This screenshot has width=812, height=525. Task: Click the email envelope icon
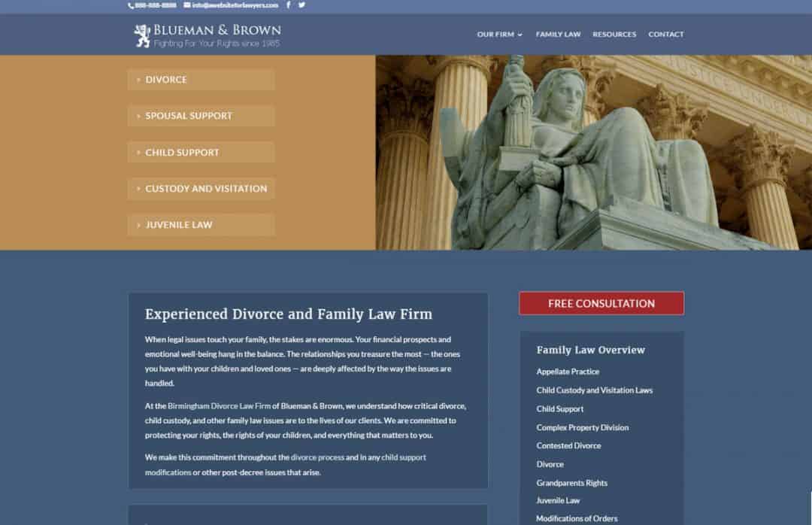tap(187, 5)
